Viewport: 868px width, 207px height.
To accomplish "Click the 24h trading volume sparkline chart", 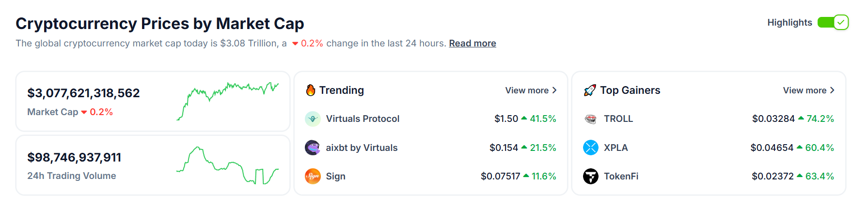I will coord(228,165).
